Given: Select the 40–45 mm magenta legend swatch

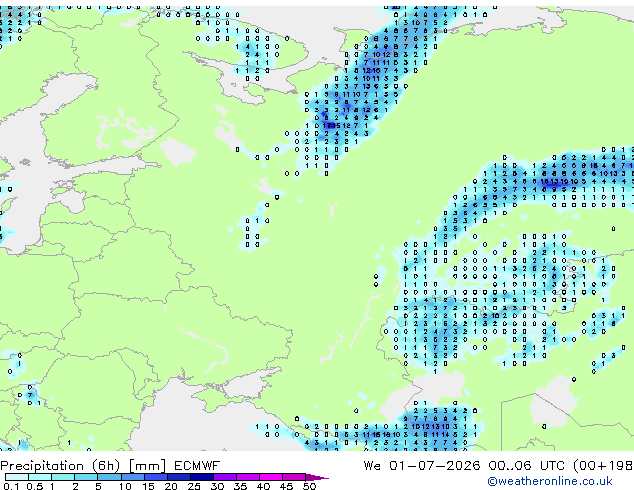Looking at the screenshot, I should [271, 477].
